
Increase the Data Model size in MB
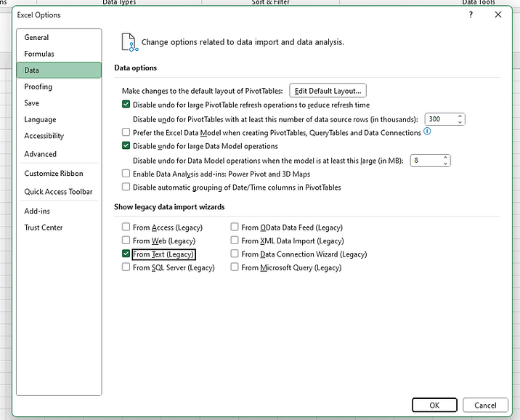click(445, 158)
